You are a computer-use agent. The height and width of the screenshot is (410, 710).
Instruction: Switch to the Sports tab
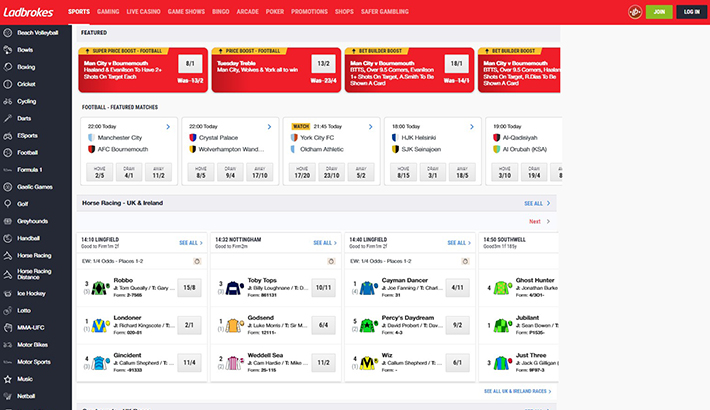[x=79, y=12]
